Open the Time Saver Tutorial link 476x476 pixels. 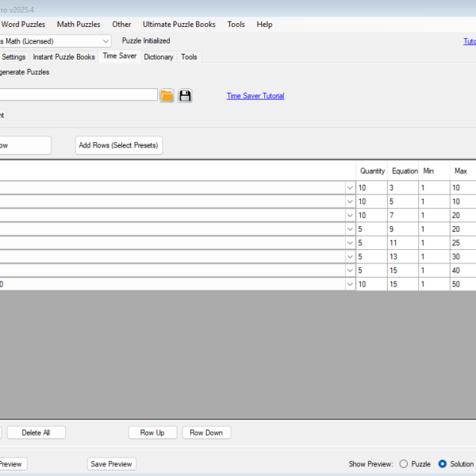pyautogui.click(x=255, y=96)
